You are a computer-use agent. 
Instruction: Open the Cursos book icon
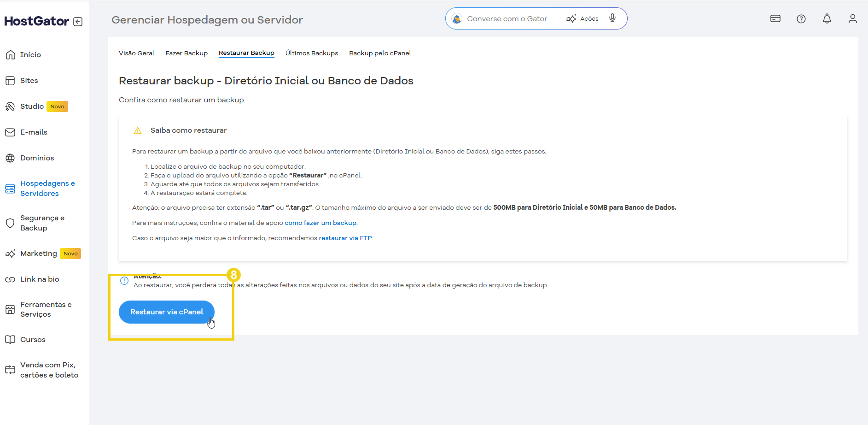10,340
